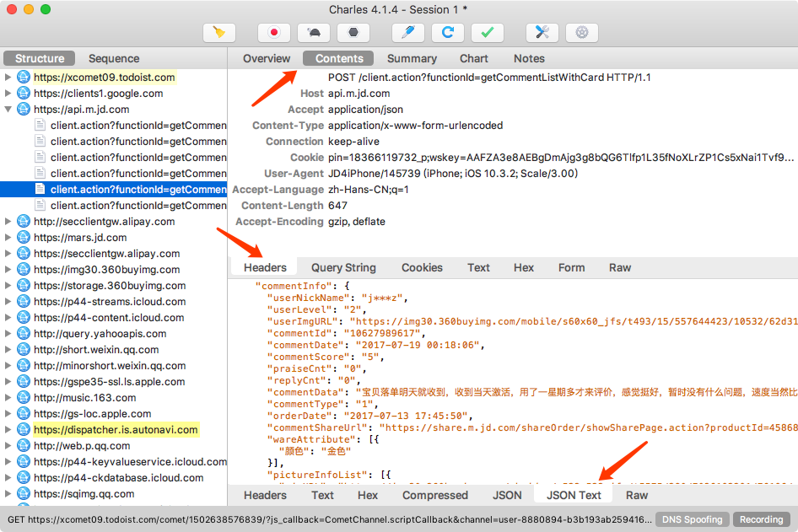Switch to the Overview tab
Image resolution: width=798 pixels, height=532 pixels.
click(267, 58)
